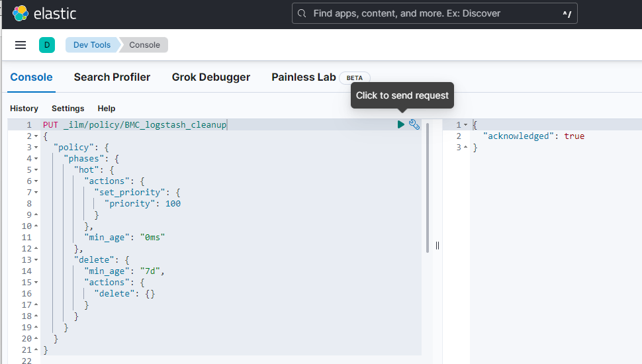Image resolution: width=642 pixels, height=364 pixels.
Task: Click the green send request play icon
Action: click(x=401, y=124)
